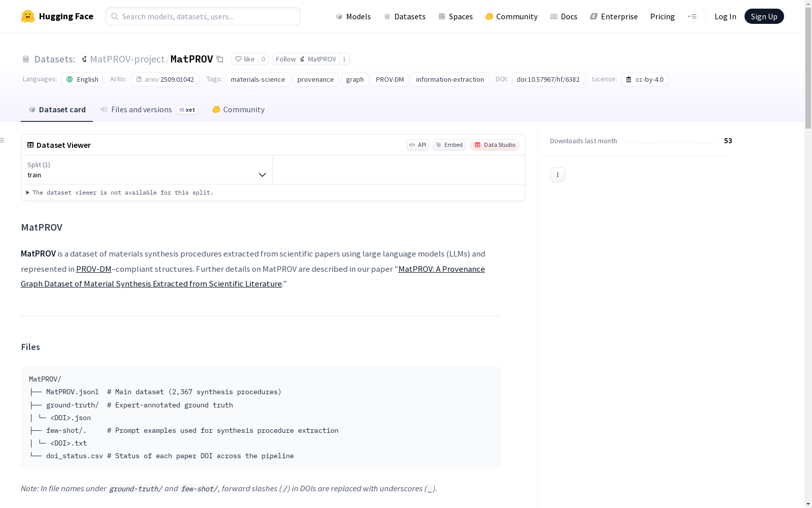Open the Split train dropdown
This screenshot has width=812, height=508.
(147, 170)
